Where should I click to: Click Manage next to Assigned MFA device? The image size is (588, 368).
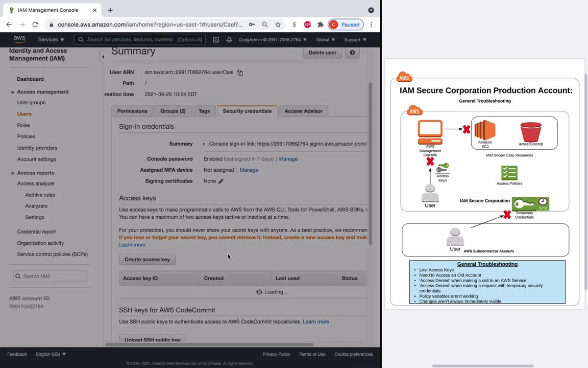(x=249, y=170)
